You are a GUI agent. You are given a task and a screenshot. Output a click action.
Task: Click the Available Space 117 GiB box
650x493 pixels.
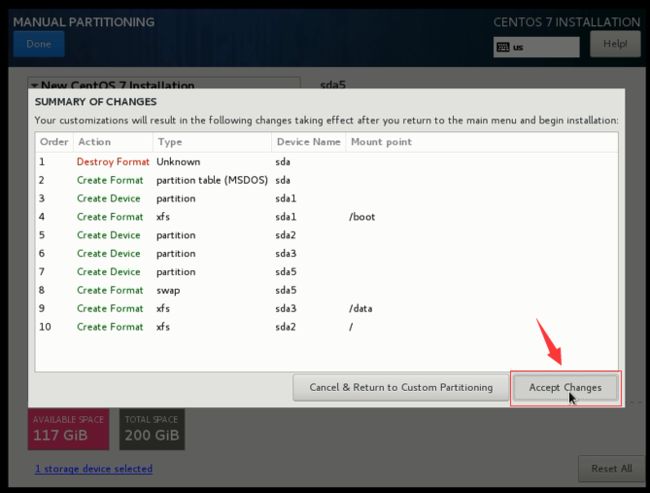[x=68, y=429]
